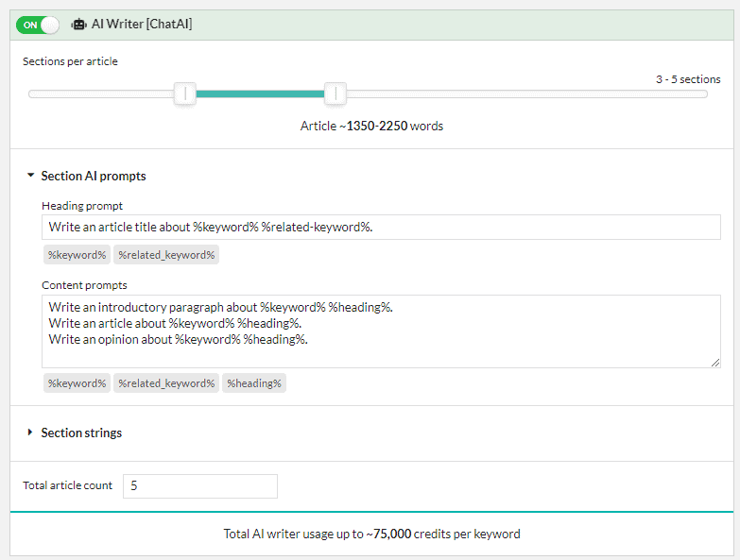The height and width of the screenshot is (560, 740).
Task: Click the teal filled range of the slider
Action: pos(260,94)
